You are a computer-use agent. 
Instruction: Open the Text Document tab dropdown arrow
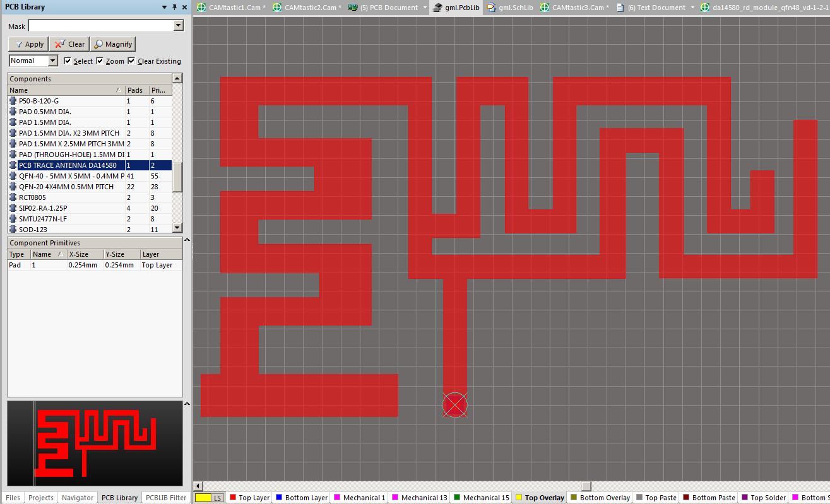click(x=692, y=8)
